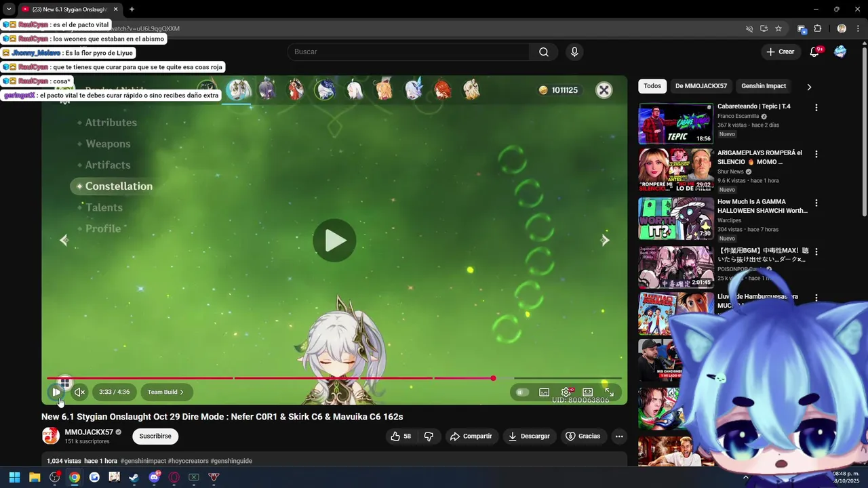Open the player settings gear
868x488 pixels.
[566, 392]
